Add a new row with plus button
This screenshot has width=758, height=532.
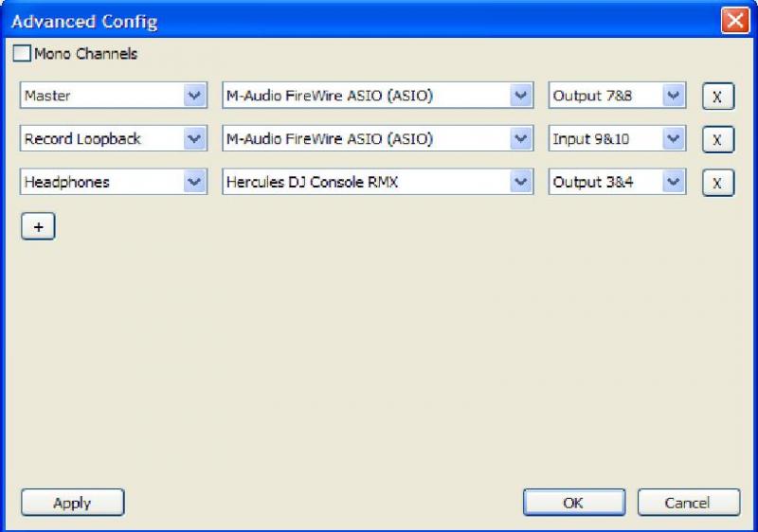38,226
